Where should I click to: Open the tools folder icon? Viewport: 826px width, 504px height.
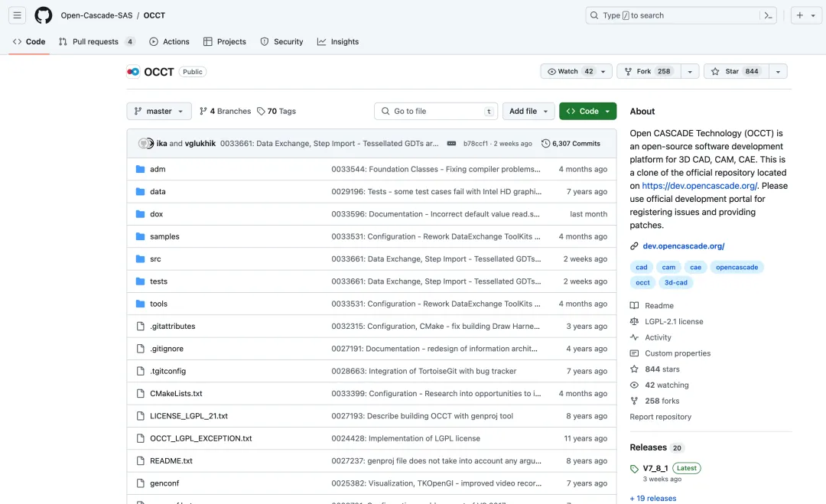tap(140, 304)
